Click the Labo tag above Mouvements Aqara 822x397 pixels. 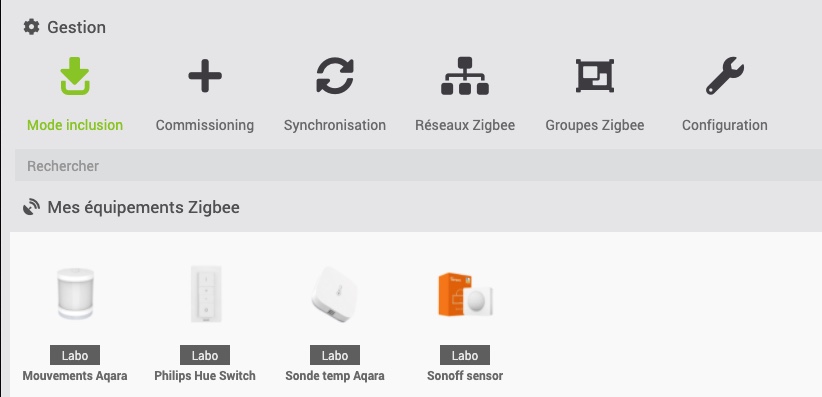click(75, 355)
